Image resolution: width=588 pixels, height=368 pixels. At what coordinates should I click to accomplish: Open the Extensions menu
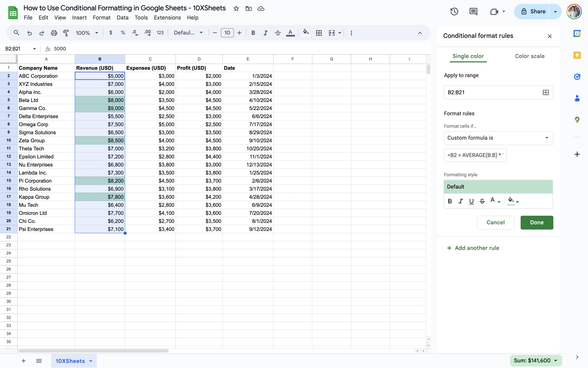(167, 18)
